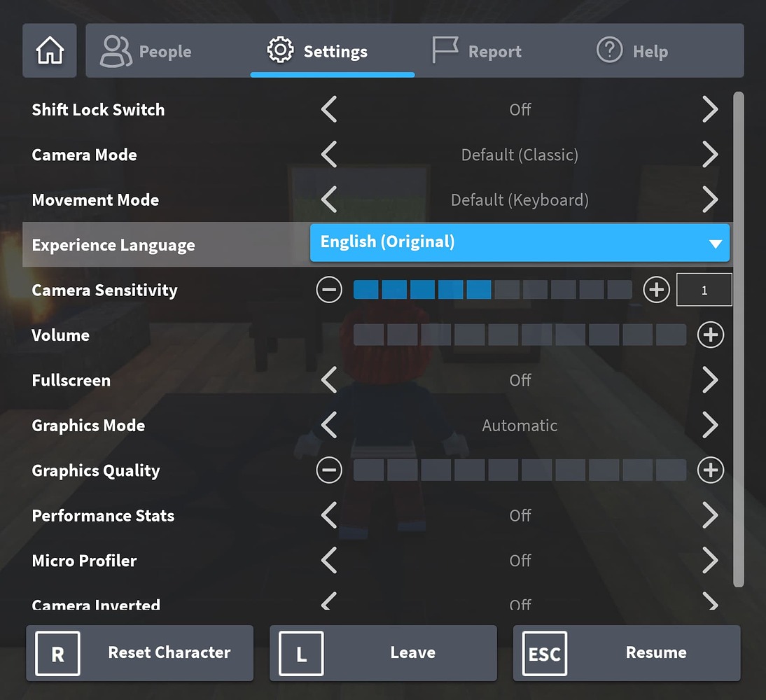Enable Fullscreen mode
The image size is (766, 700).
pyautogui.click(x=710, y=380)
